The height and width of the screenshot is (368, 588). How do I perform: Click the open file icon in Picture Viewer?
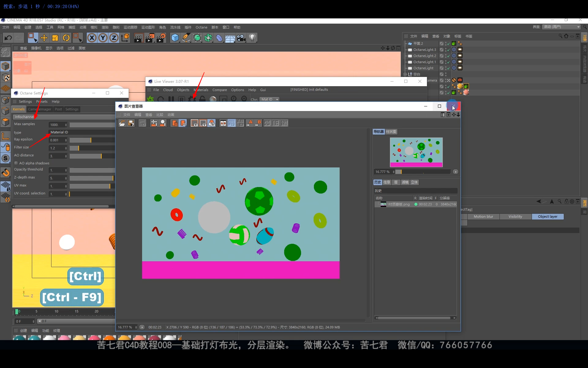click(x=122, y=123)
